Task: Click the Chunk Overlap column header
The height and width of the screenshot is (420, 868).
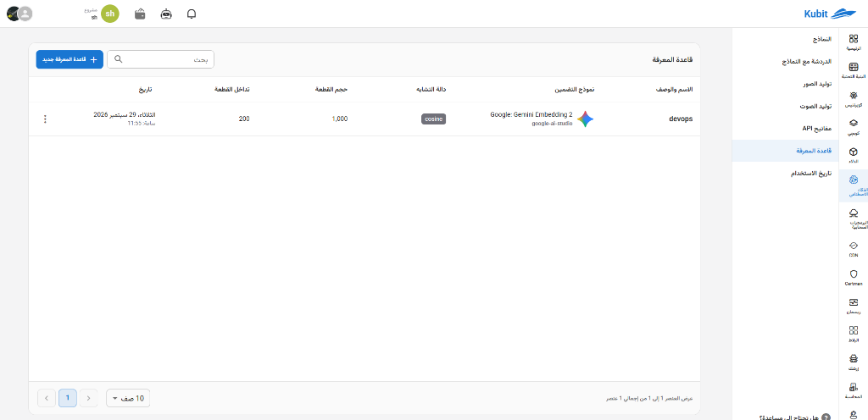Action: pyautogui.click(x=232, y=89)
